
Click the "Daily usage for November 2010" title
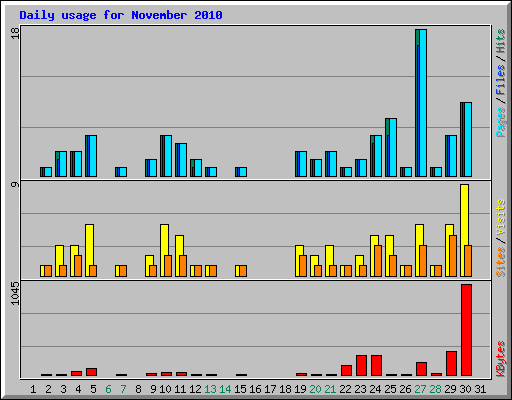click(x=121, y=16)
